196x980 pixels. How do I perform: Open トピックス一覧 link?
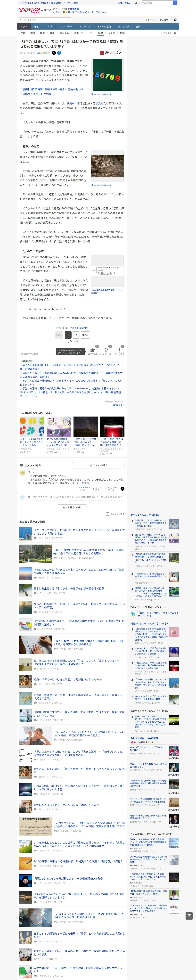coord(168,33)
